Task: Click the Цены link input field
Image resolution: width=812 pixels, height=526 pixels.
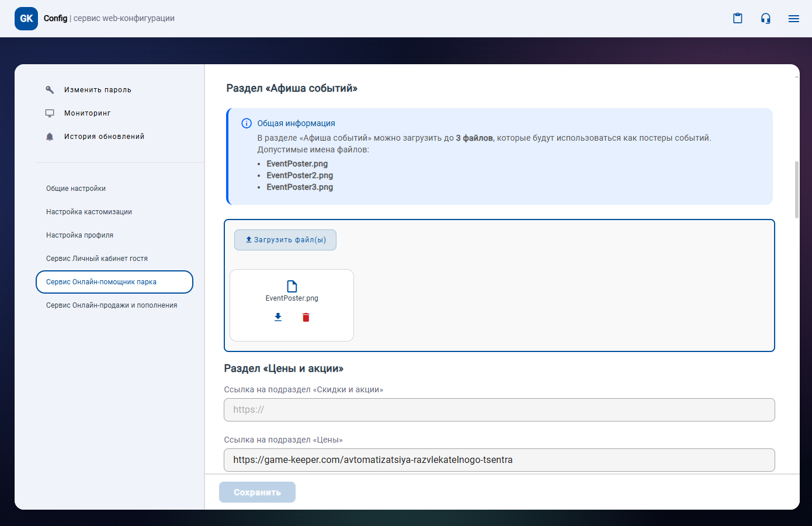Action: coord(499,460)
